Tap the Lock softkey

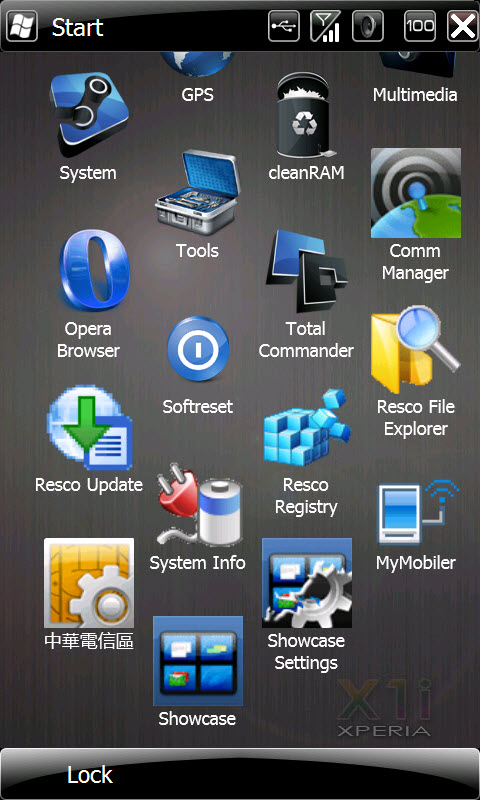point(90,775)
